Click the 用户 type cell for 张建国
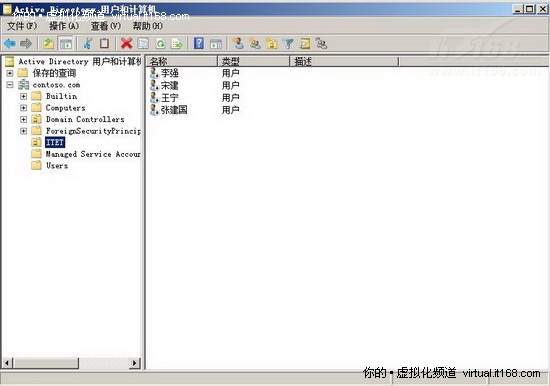The image size is (550, 386). click(230, 110)
